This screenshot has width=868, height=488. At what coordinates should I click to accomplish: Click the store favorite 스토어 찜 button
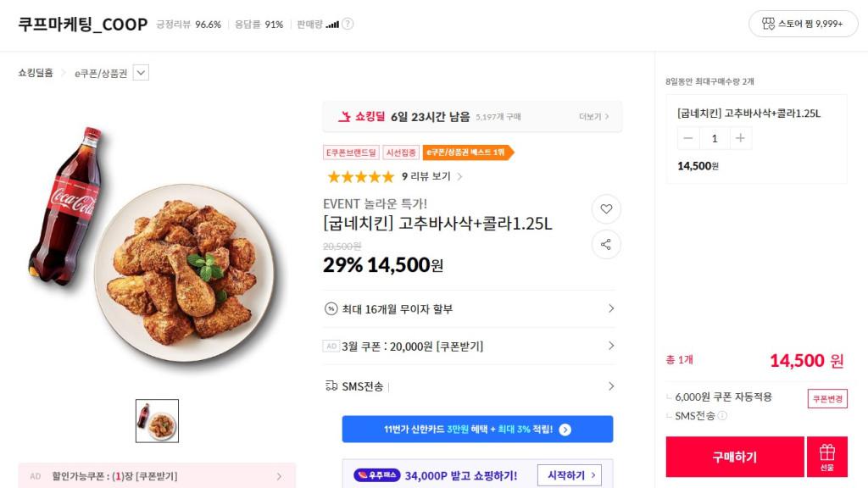pos(803,24)
